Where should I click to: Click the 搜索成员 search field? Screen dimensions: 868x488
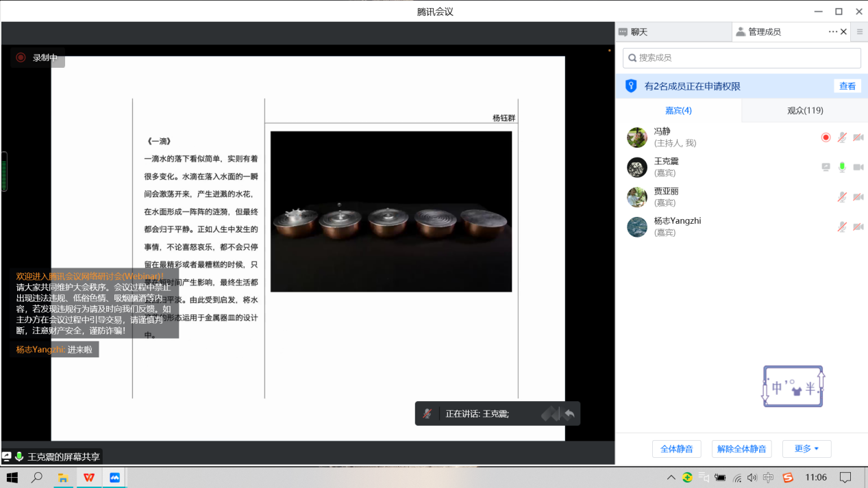[741, 58]
